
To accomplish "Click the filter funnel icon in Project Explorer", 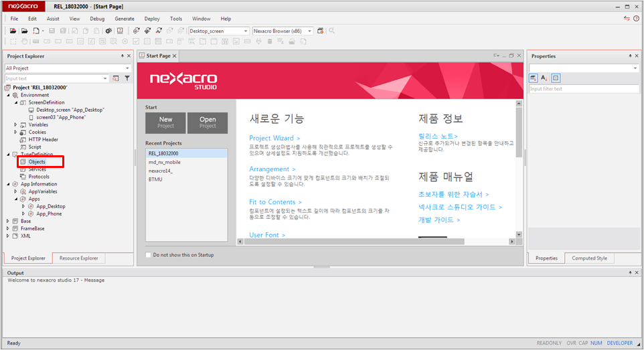I will tap(127, 78).
